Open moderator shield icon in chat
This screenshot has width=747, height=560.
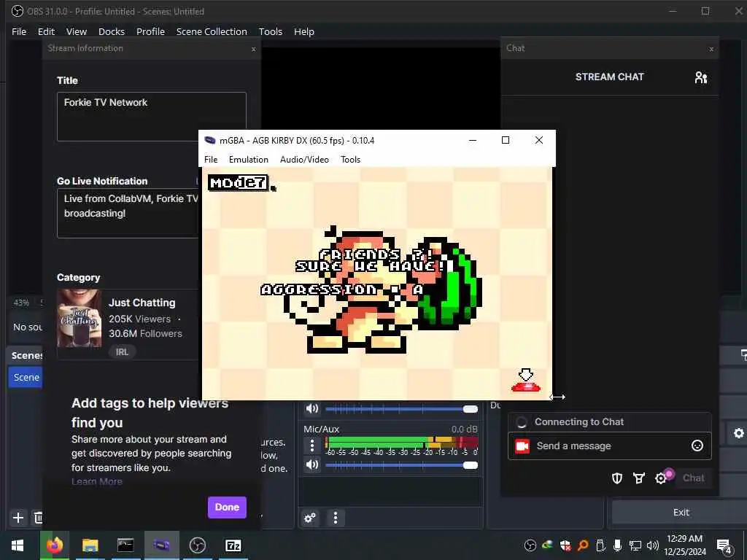point(617,478)
